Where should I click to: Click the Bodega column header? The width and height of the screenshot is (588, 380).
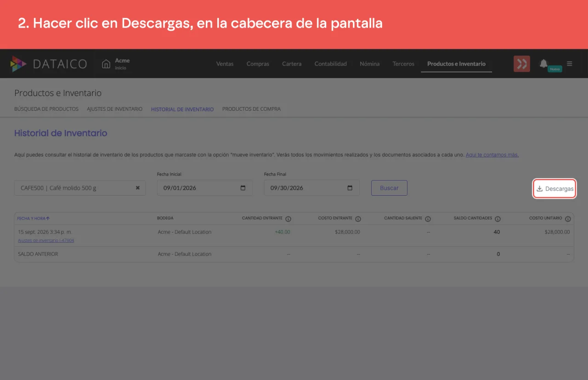pyautogui.click(x=165, y=218)
